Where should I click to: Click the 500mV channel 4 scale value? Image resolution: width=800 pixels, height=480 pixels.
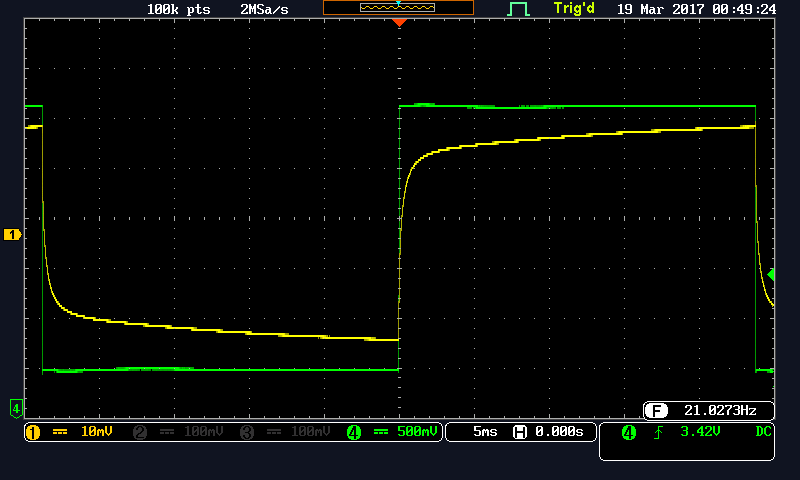[417, 432]
